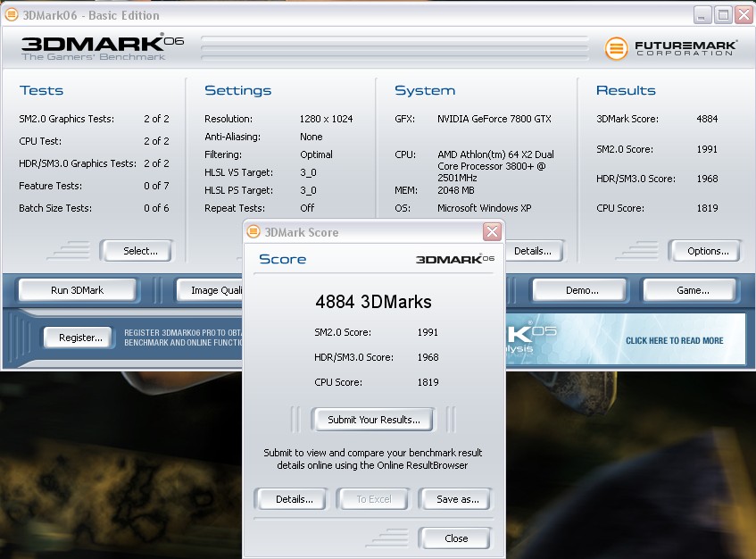Click the To Excel button

(373, 499)
